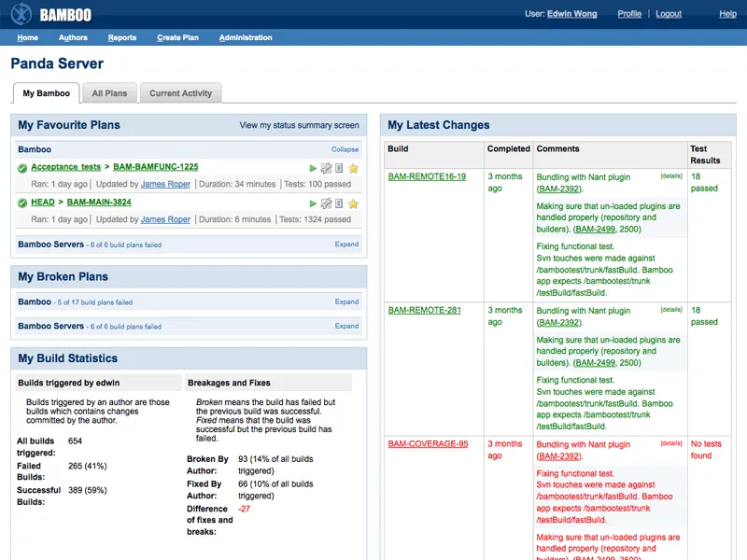The width and height of the screenshot is (747, 560).
Task: View the build log icon for BAM-BAMFUNC-1225
Action: [x=339, y=169]
